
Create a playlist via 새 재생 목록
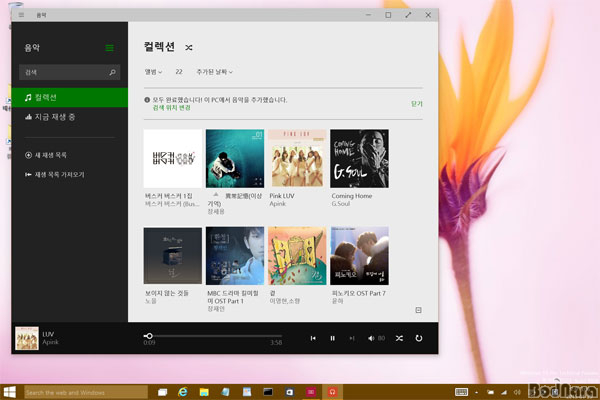tap(46, 155)
